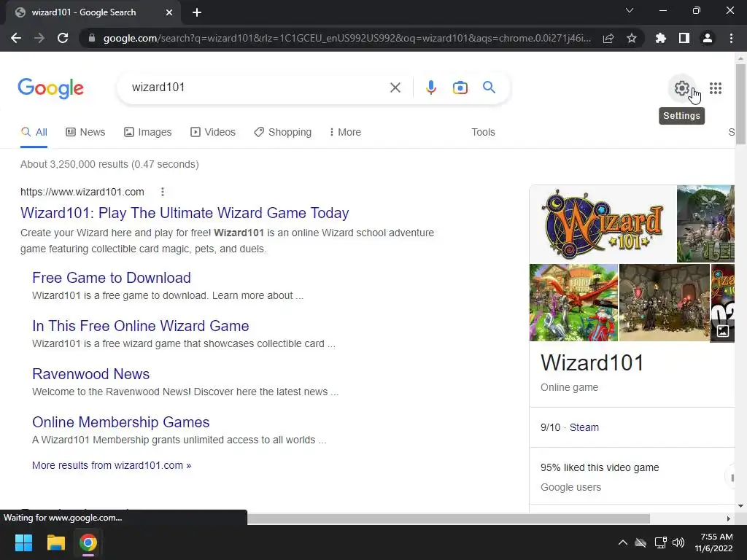Switch to News results tab
Viewport: 747px width, 560px height.
coord(85,133)
